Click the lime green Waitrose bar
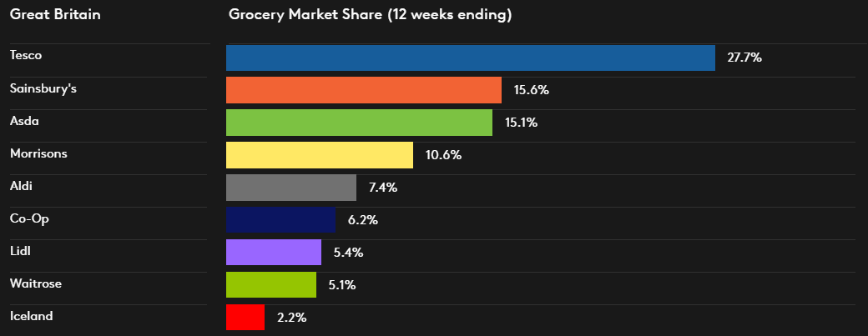 [x=270, y=285]
